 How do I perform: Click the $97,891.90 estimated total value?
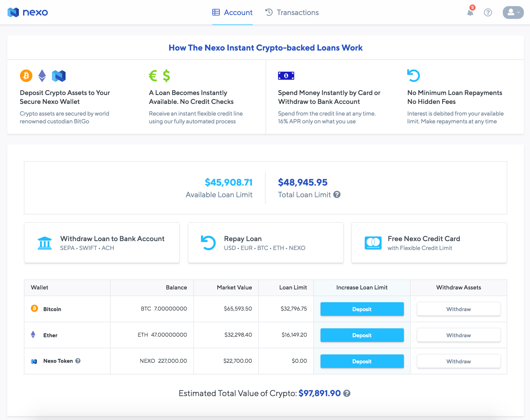pos(319,393)
